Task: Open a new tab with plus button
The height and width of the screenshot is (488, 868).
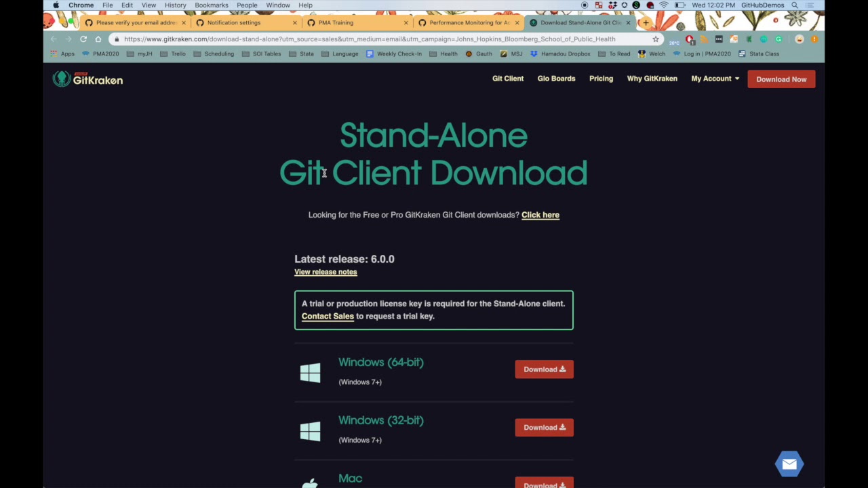Action: (x=646, y=22)
